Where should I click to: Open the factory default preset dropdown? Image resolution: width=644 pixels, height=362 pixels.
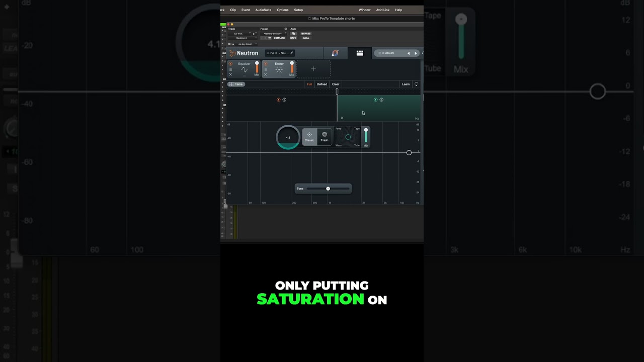[x=273, y=34]
